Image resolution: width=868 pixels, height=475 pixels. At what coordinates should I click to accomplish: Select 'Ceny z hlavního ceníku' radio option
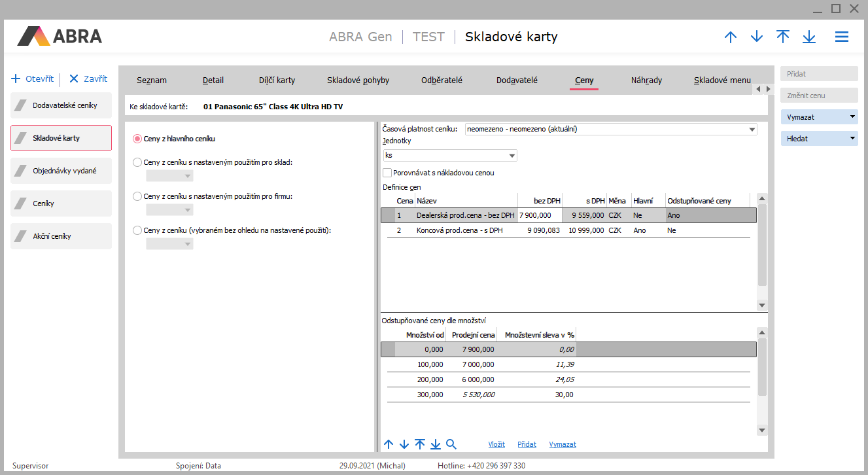[x=137, y=139]
